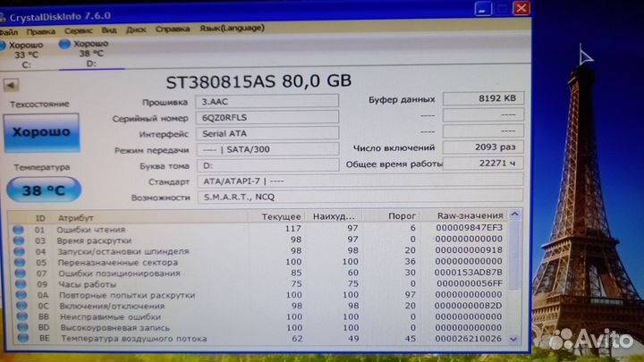Click status icon for Включения/отключения row
Screen dimensions: 644x362
(21, 306)
